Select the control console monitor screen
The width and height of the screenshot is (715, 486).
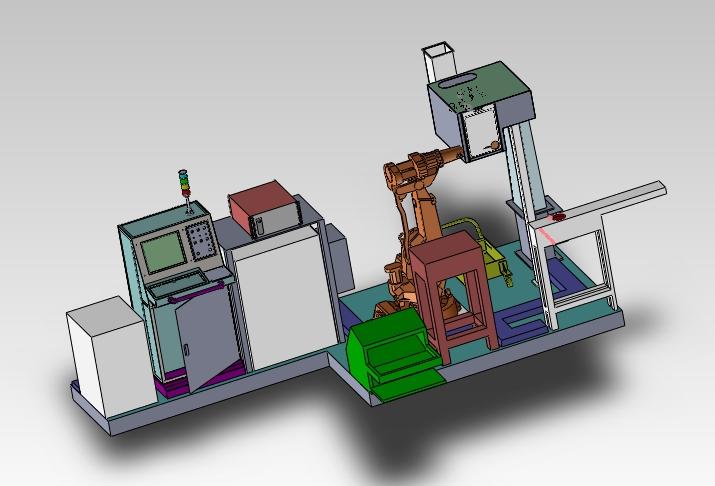(x=161, y=253)
